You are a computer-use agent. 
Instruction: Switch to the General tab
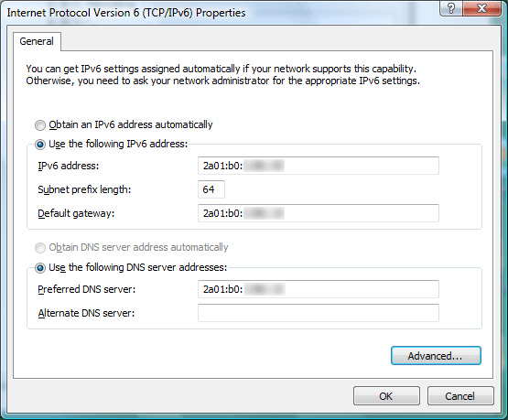(37, 41)
